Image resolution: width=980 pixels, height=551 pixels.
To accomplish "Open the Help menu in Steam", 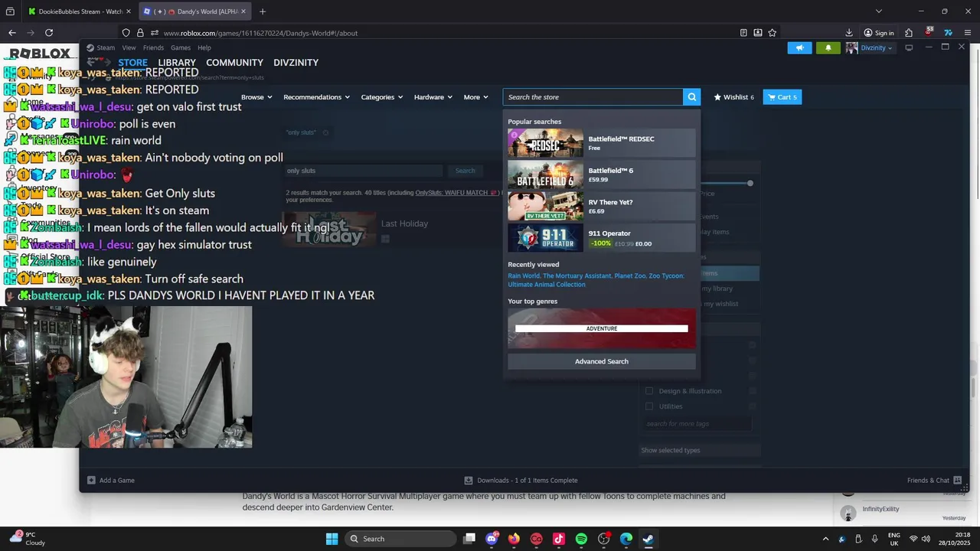I will coord(204,47).
